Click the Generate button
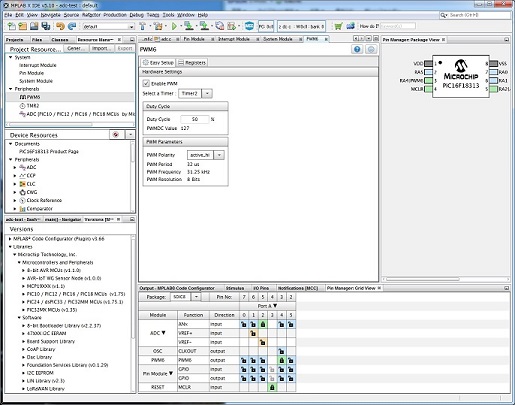This screenshot has width=515, height=405. pyautogui.click(x=76, y=48)
